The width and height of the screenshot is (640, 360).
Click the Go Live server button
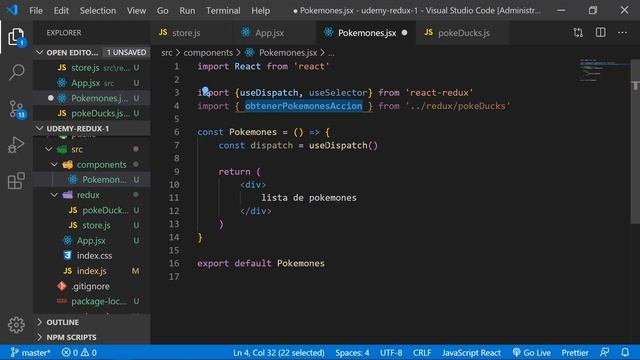[531, 352]
